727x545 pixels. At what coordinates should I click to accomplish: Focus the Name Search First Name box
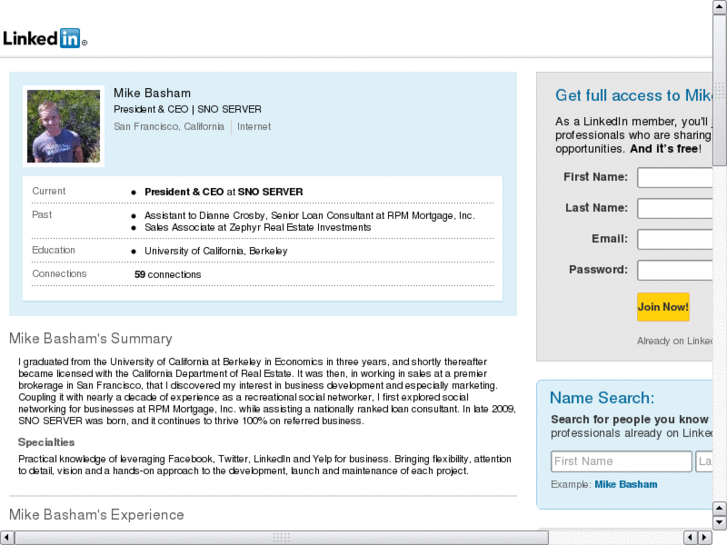click(621, 462)
